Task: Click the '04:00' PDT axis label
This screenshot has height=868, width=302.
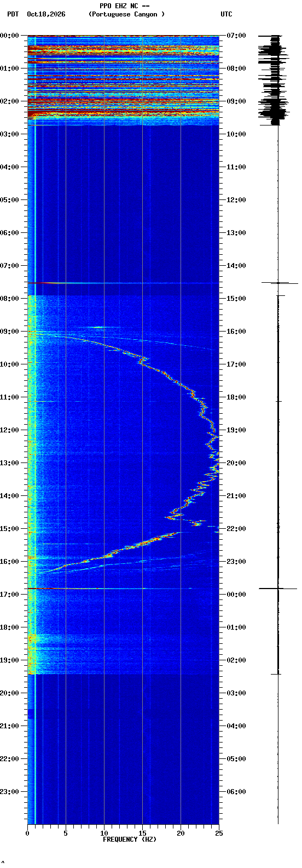Action: 10,167
